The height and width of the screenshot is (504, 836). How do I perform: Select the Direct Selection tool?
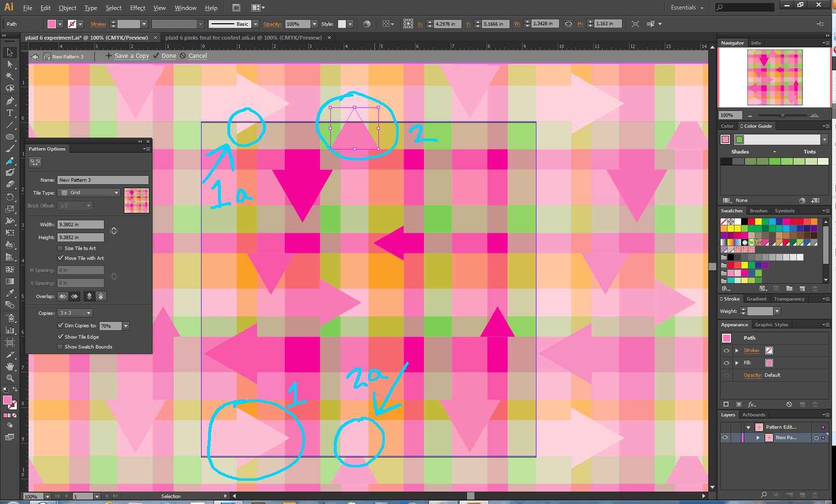click(x=9, y=64)
